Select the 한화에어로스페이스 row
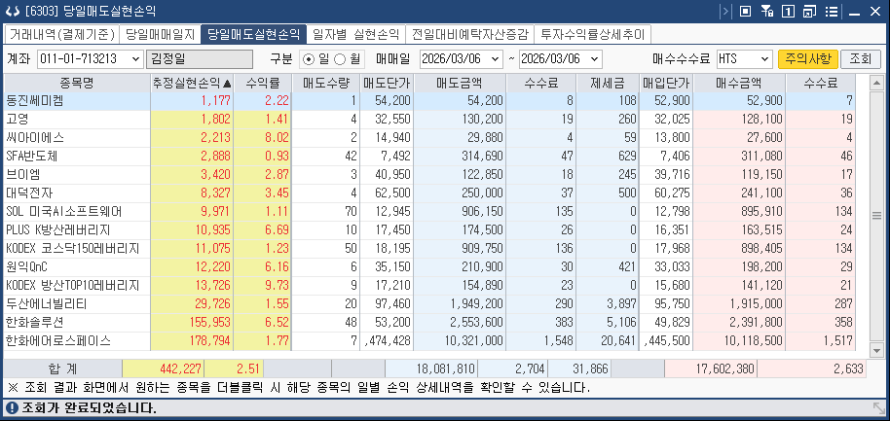Screen dimensions: 890x421 coord(430,341)
